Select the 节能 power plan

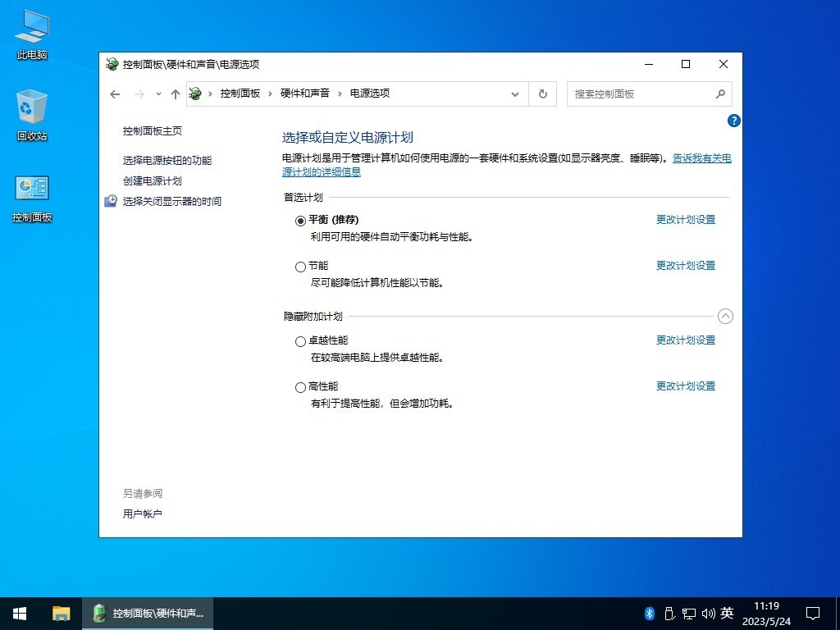301,266
